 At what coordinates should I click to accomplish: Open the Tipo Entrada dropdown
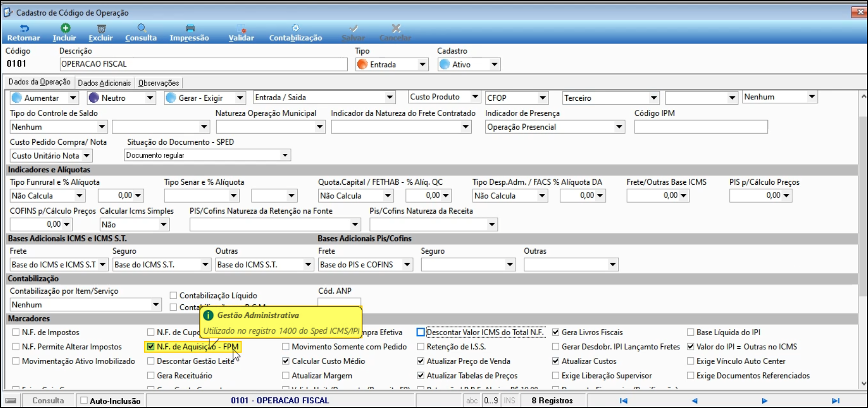[422, 65]
